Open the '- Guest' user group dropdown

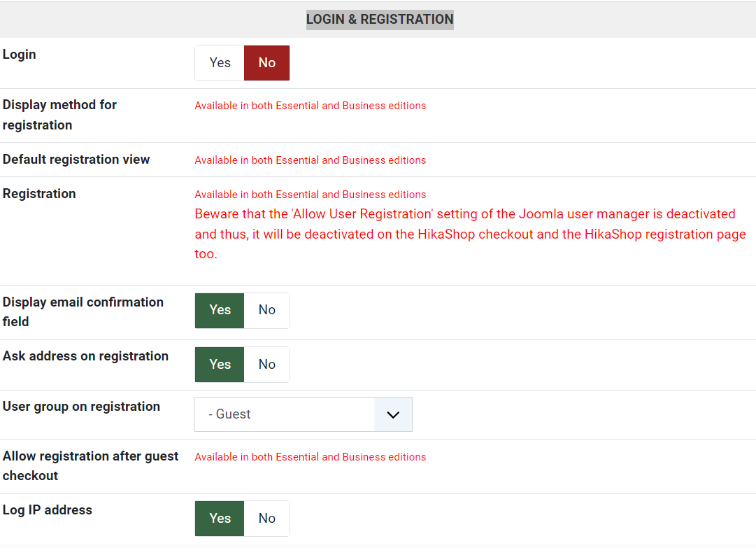coord(285,414)
